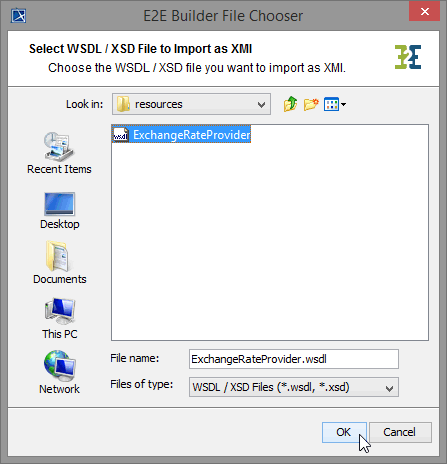Open Recent Items location
This screenshot has height=464, width=447.
coord(59,153)
